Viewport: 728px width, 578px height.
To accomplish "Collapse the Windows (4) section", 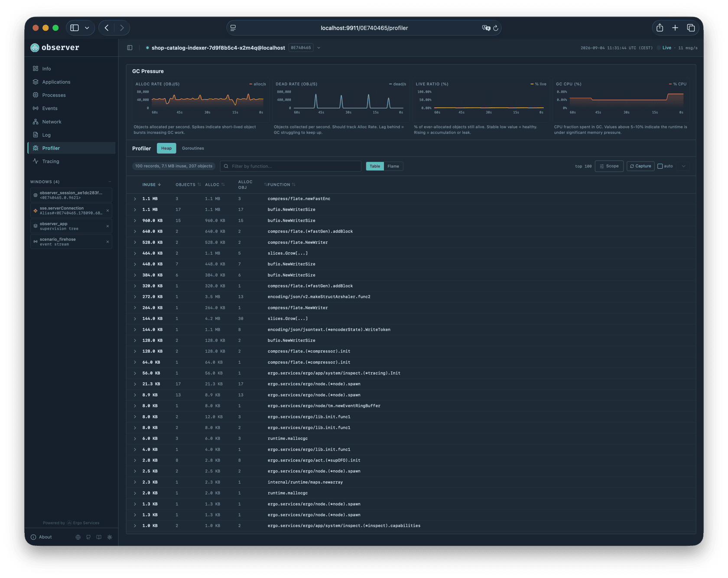I will (x=110, y=182).
